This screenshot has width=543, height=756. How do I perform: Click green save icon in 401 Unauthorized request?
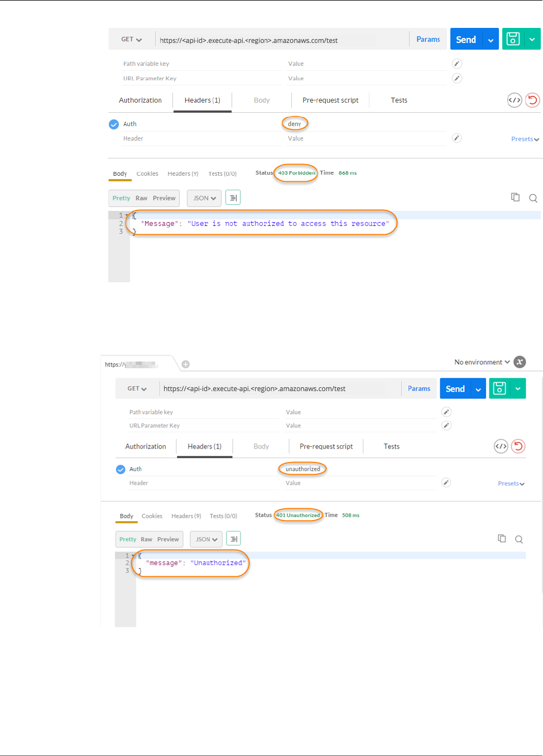tap(499, 388)
